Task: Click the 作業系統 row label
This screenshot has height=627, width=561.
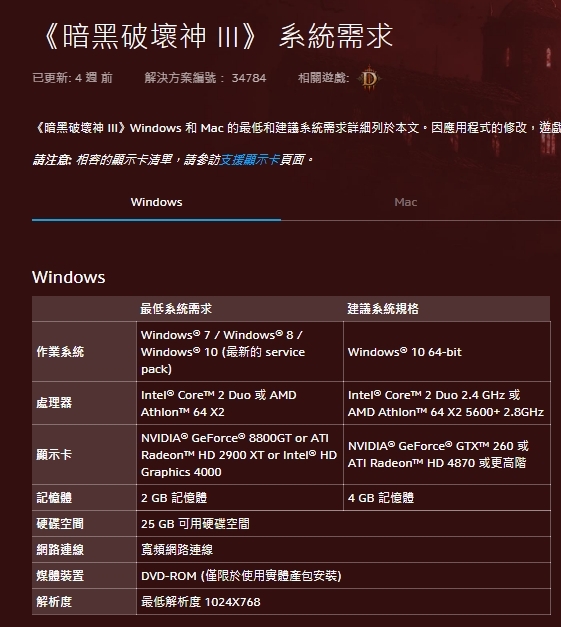Action: tap(60, 352)
